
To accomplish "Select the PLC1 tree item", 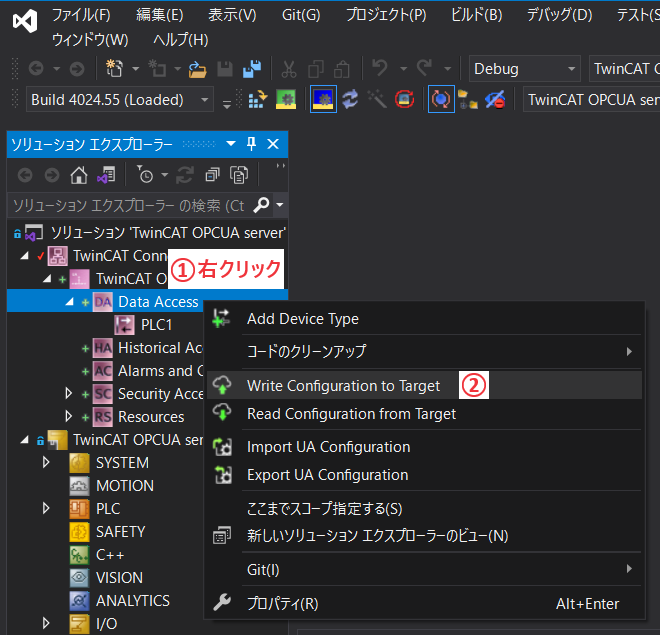I will (156, 325).
